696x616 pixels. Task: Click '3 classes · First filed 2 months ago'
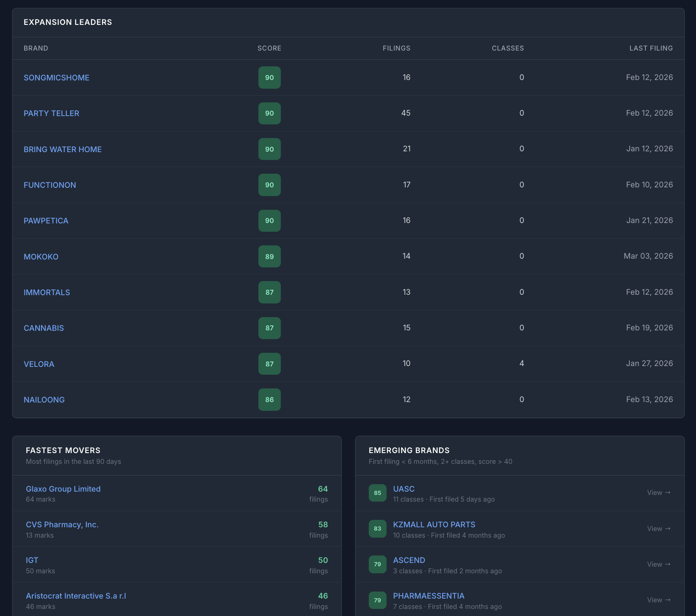tap(448, 571)
